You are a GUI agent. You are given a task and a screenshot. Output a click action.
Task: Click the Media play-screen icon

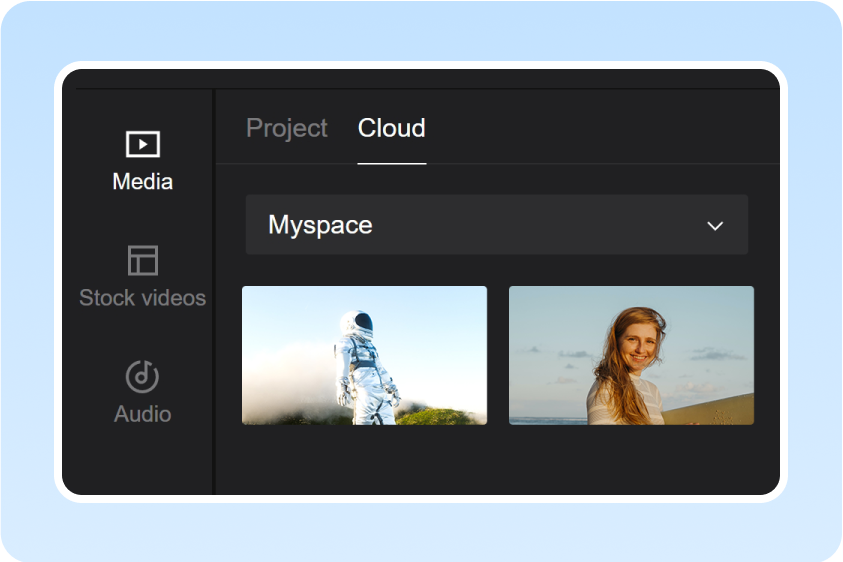(x=143, y=144)
